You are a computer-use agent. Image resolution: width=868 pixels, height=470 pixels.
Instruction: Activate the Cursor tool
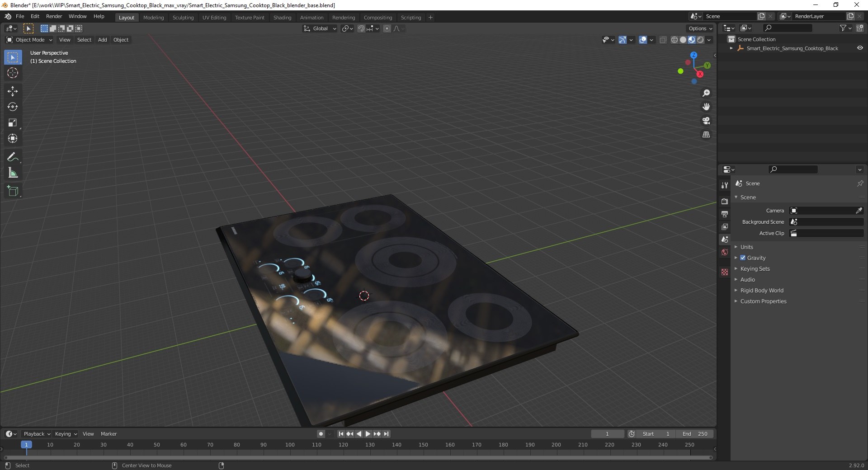[x=13, y=73]
